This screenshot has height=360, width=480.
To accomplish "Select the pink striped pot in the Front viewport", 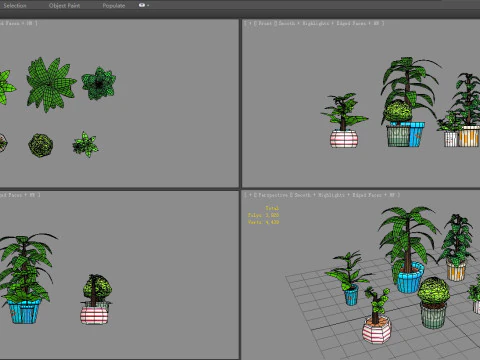I will [x=344, y=139].
